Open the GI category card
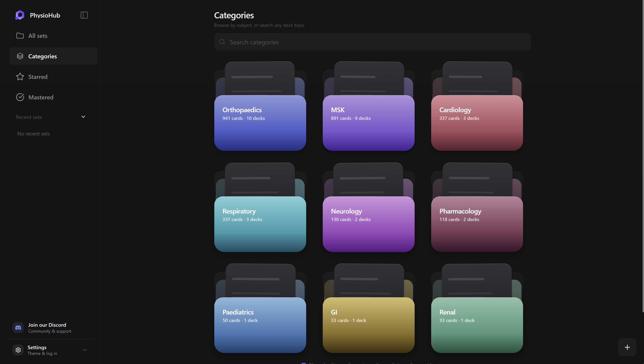This screenshot has height=364, width=644. (368, 325)
